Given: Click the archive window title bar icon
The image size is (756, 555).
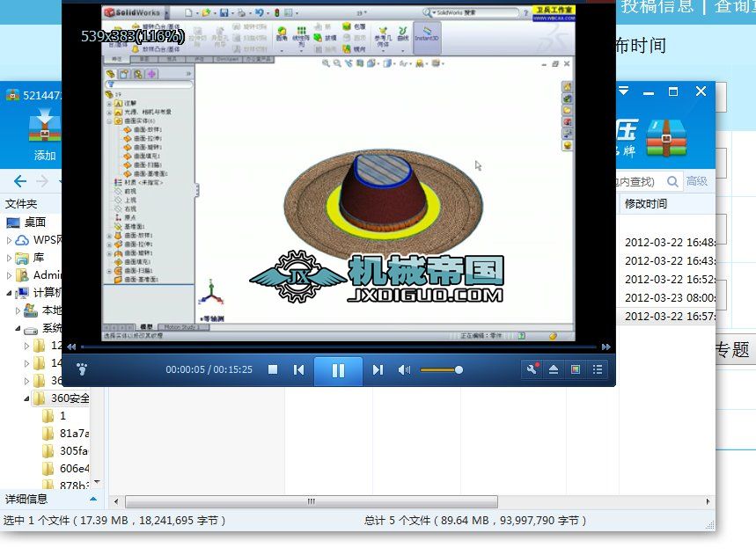Looking at the screenshot, I should pos(12,95).
